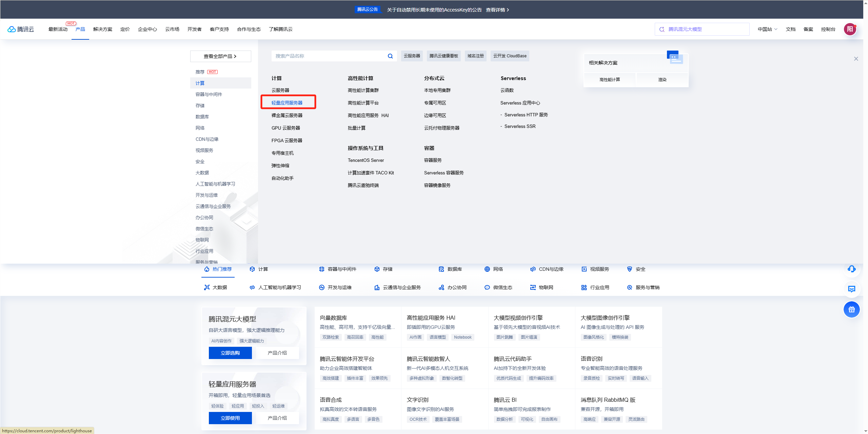Screen dimensions: 868x434
Task: Open the floating feedback message icon
Action: click(x=851, y=289)
